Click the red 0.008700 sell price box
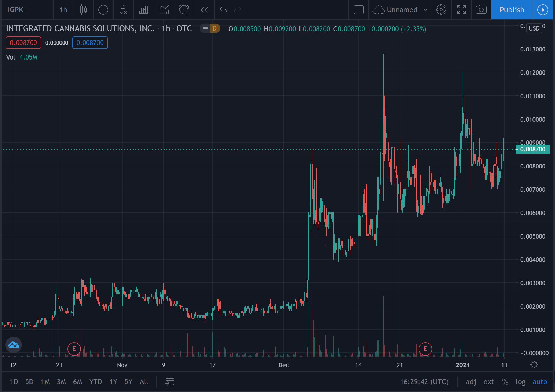The width and height of the screenshot is (555, 392). click(x=23, y=43)
